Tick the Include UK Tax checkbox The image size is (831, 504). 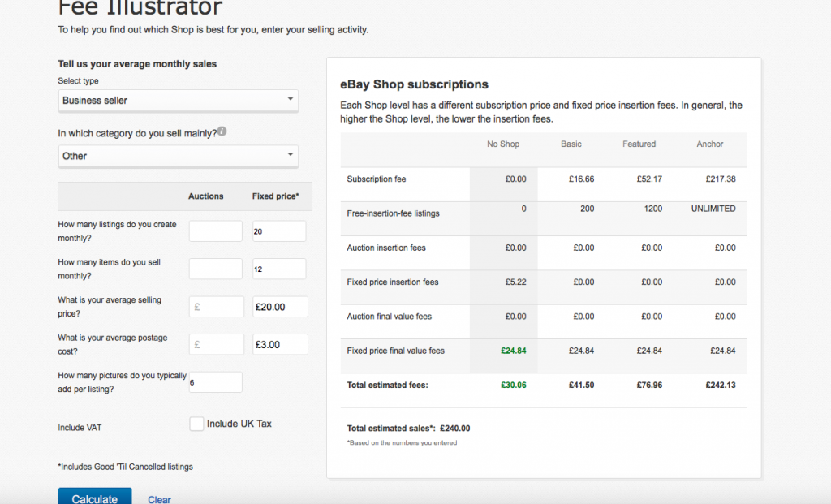coord(196,424)
